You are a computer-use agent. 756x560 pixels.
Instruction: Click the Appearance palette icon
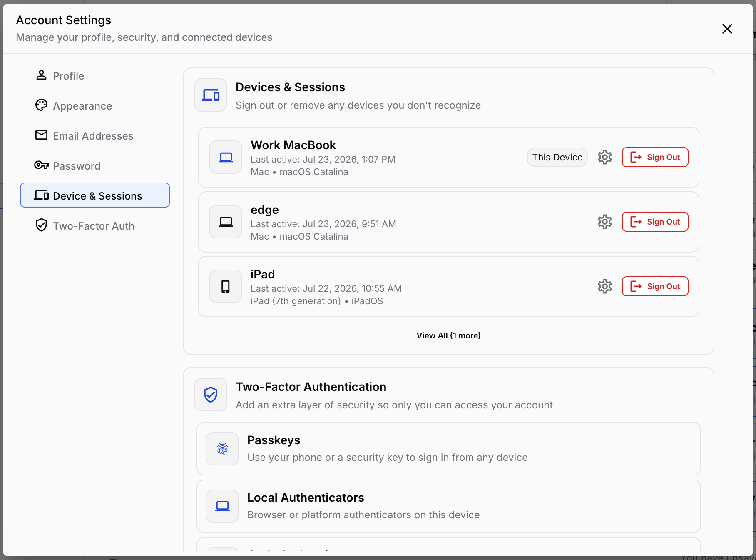(x=41, y=105)
